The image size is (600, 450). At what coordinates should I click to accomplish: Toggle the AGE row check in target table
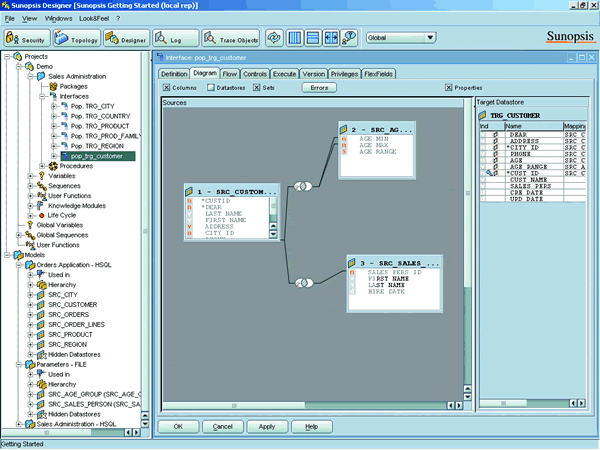click(x=483, y=160)
